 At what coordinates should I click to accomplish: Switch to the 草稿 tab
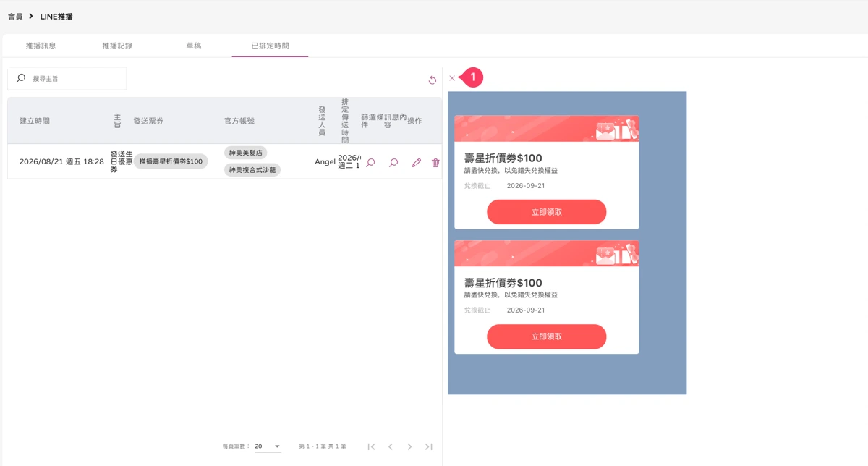coord(194,46)
